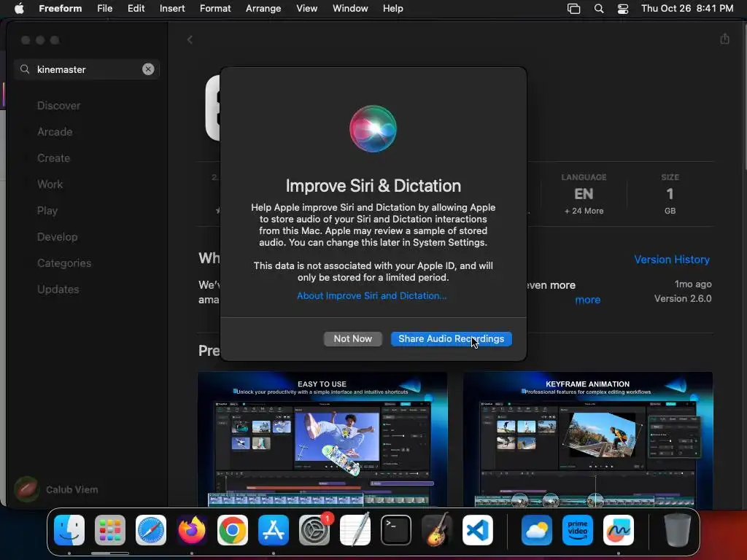This screenshot has width=747, height=560.
Task: Open Freeform from the dock
Action: click(x=619, y=530)
